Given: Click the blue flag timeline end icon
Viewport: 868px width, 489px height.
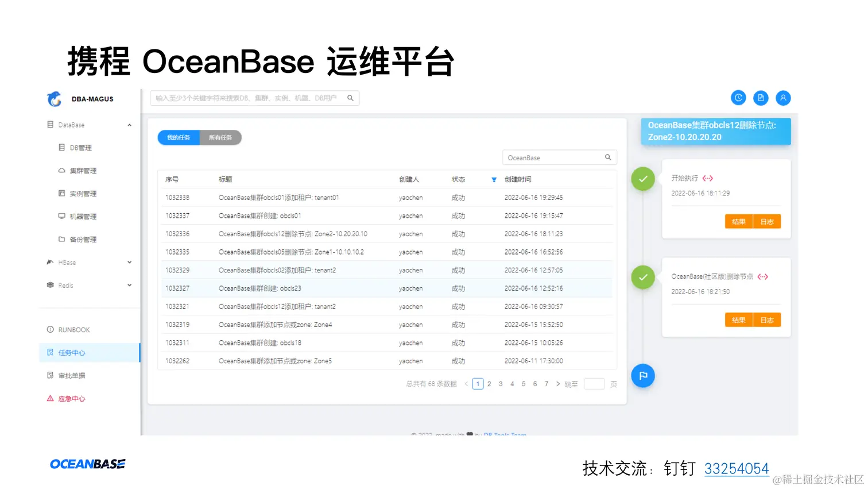Looking at the screenshot, I should point(643,375).
